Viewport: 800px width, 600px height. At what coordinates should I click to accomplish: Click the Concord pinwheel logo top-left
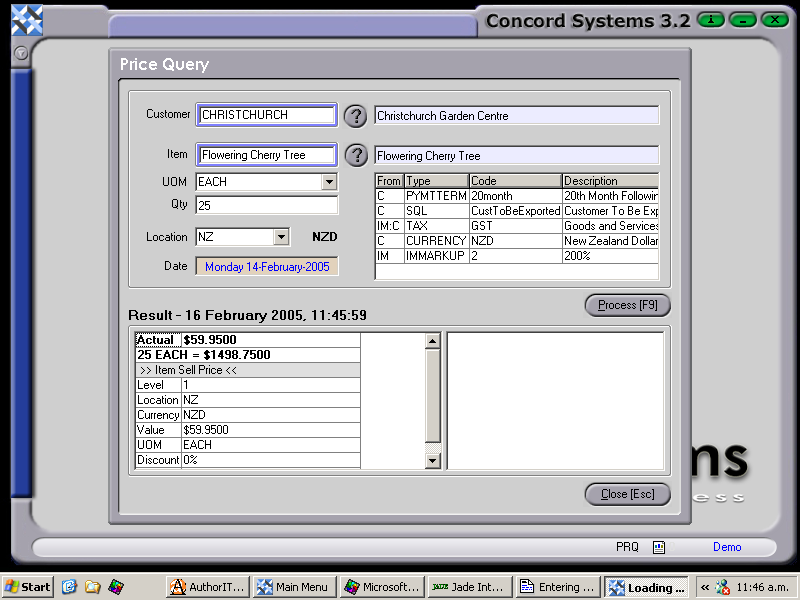(x=26, y=20)
